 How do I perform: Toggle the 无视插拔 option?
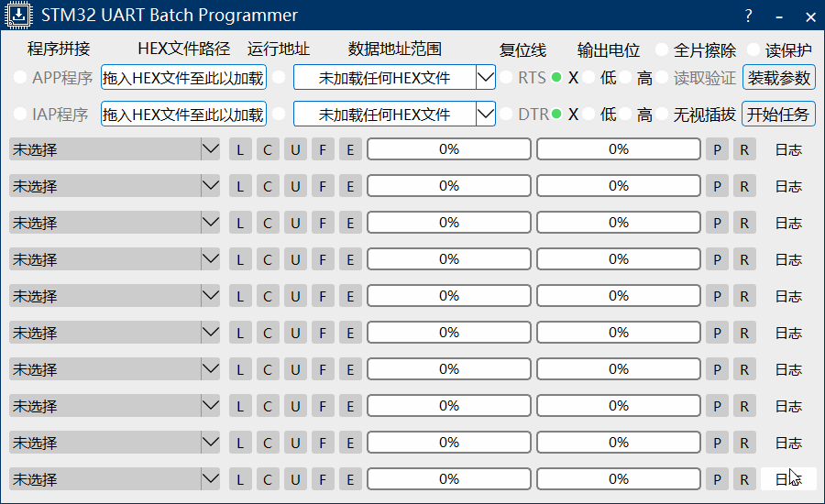662,114
